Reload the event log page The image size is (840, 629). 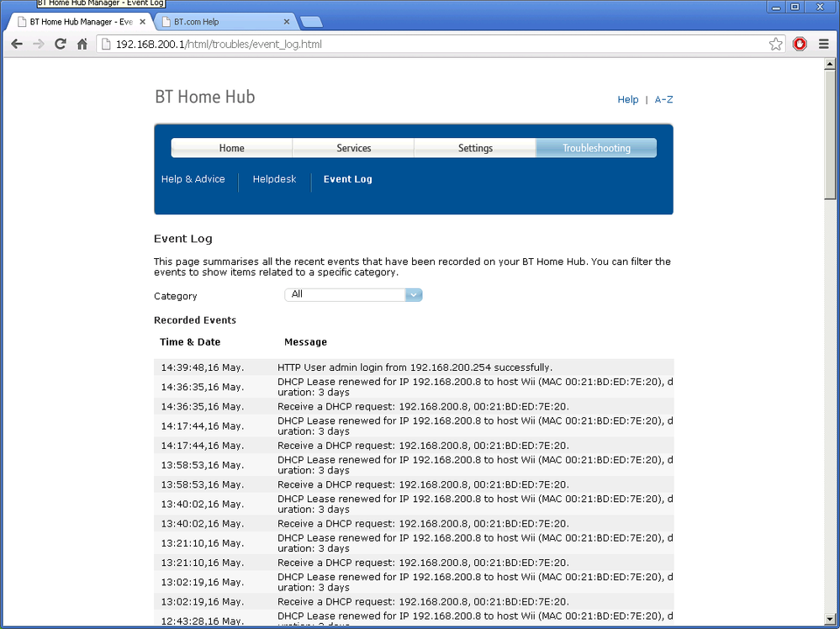(61, 44)
